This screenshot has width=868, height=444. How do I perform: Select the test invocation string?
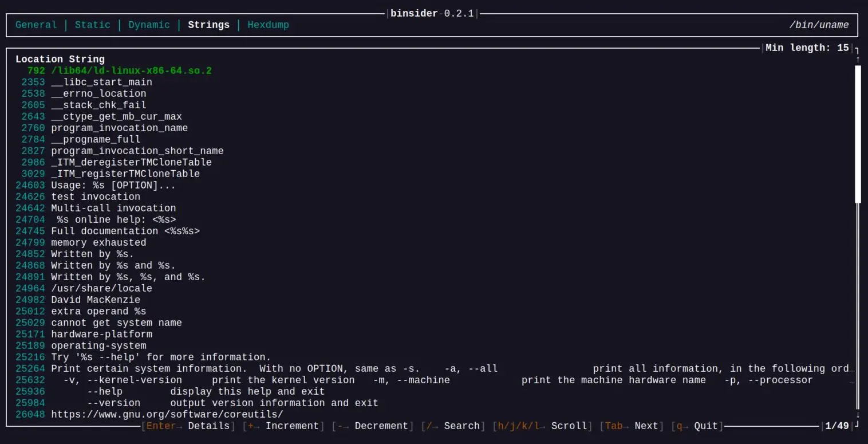point(96,197)
